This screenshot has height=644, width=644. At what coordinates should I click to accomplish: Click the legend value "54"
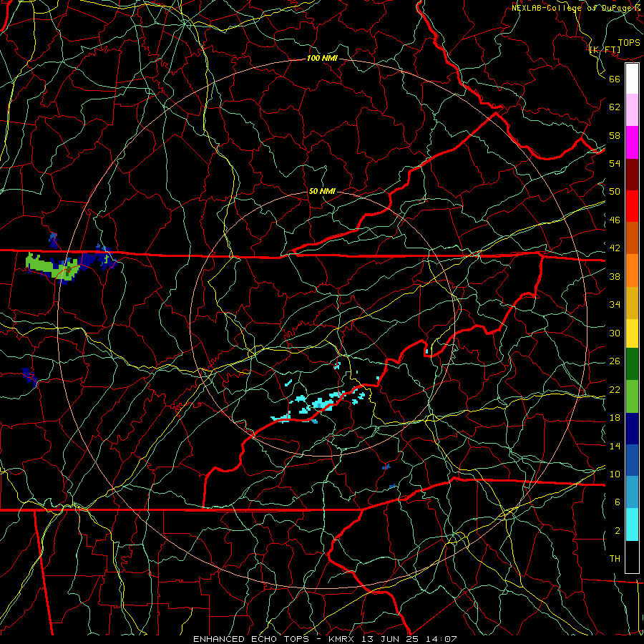[615, 163]
